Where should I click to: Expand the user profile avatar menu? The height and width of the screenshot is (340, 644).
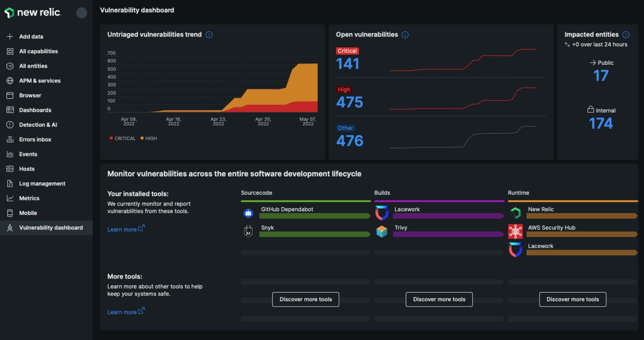click(x=82, y=13)
